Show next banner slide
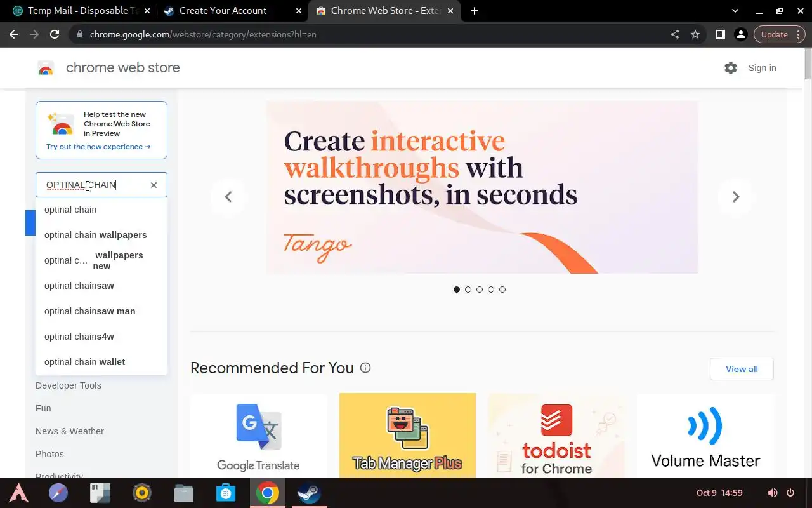Viewport: 812px width, 508px height. click(736, 197)
